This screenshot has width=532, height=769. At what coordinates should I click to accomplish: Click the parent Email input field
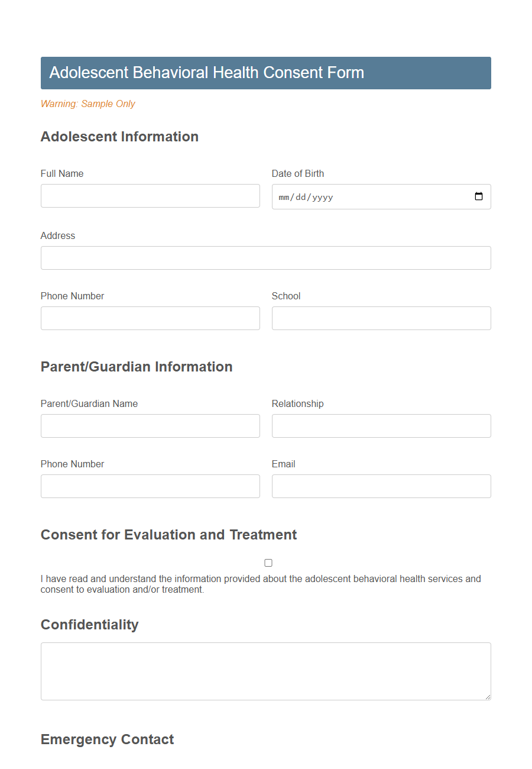point(381,486)
